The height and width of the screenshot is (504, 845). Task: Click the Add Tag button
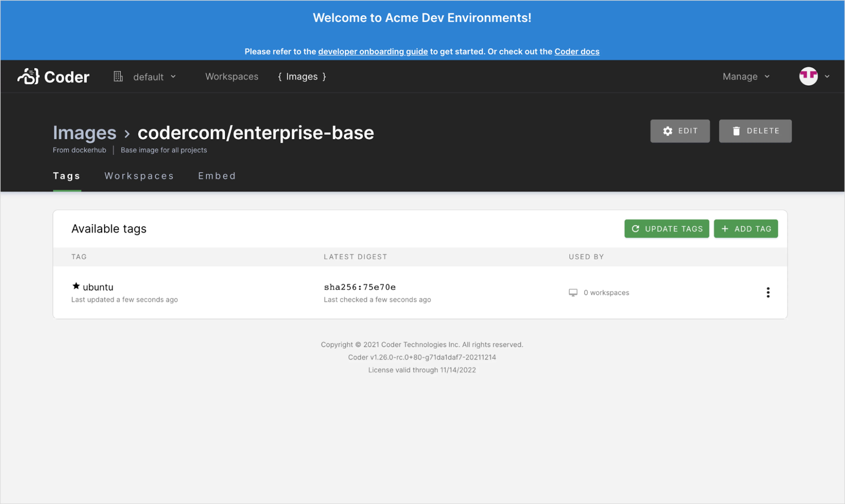[746, 229]
